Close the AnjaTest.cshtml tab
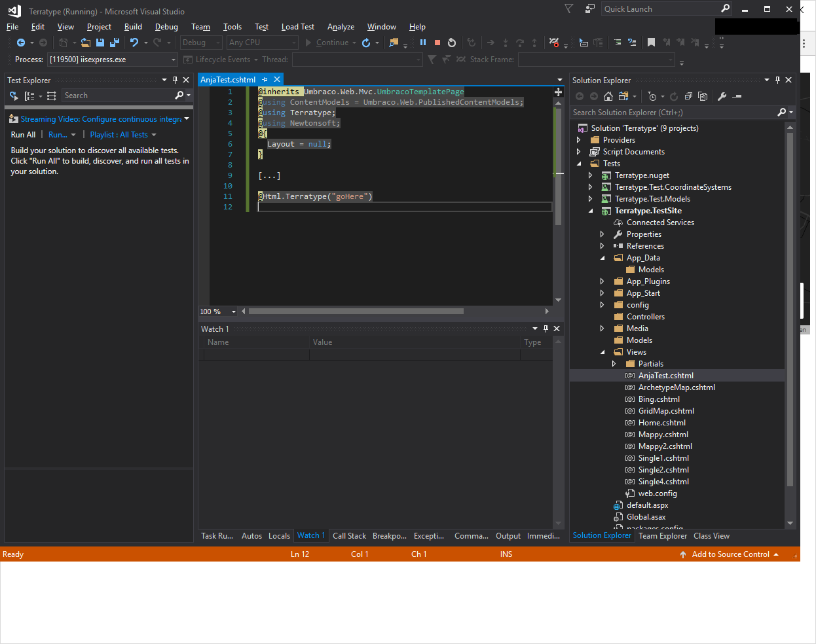Image resolution: width=816 pixels, height=644 pixels. pyautogui.click(x=277, y=80)
